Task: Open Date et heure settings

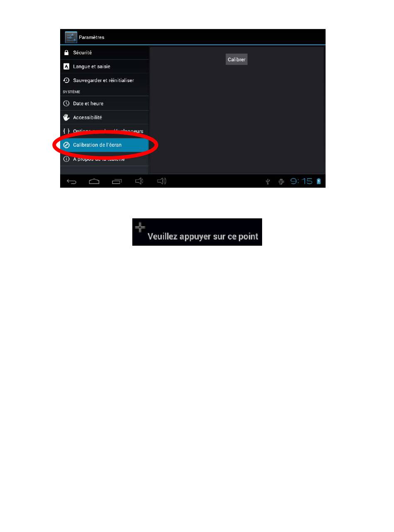Action: pos(105,103)
